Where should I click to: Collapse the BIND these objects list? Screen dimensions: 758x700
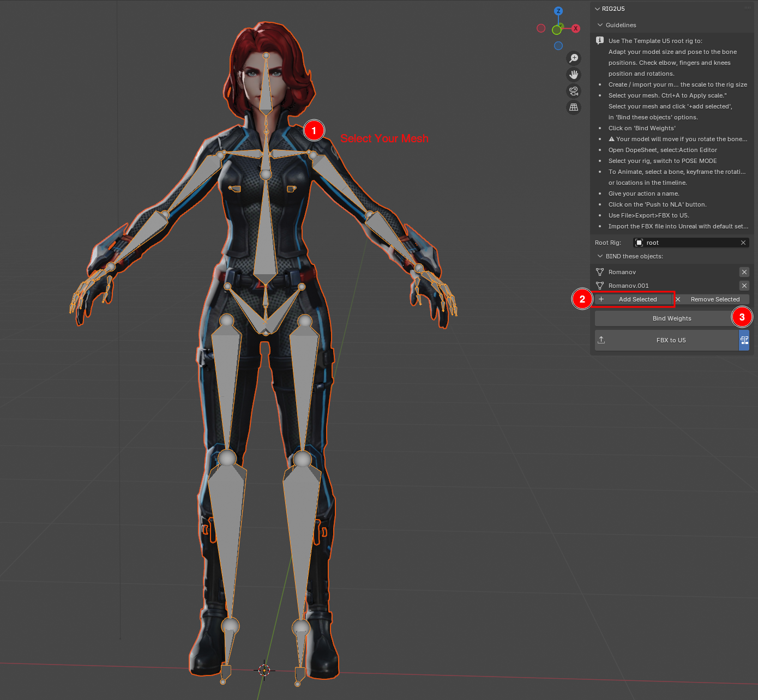[599, 256]
